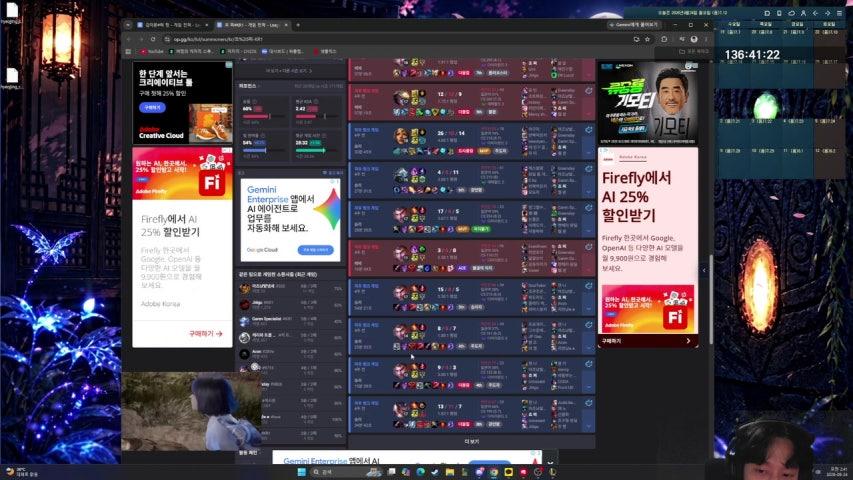Open replay icon on the 3-kill match row

[589, 247]
